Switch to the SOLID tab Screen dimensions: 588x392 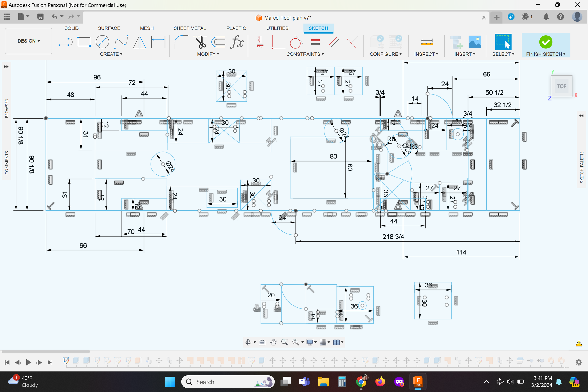72,28
